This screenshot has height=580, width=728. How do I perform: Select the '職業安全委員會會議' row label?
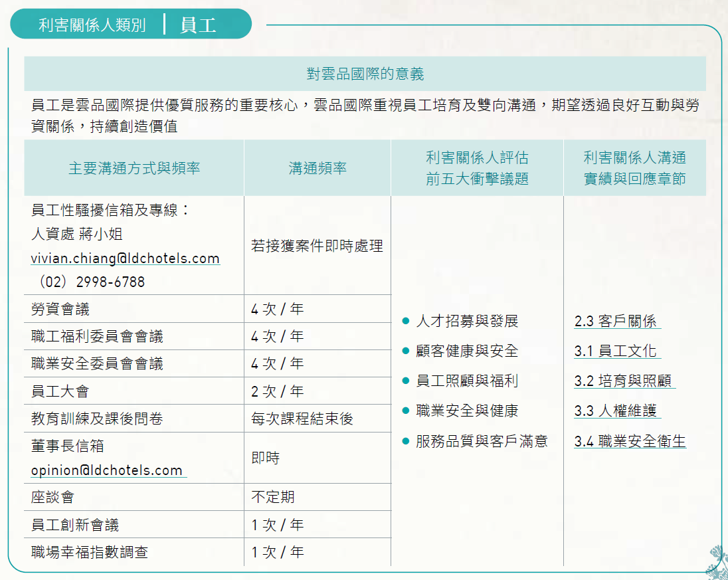click(97, 363)
